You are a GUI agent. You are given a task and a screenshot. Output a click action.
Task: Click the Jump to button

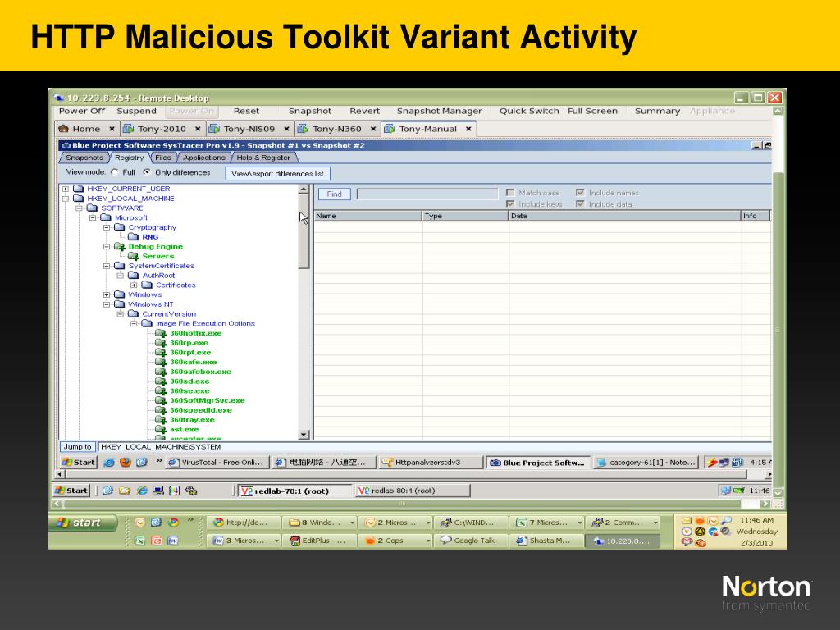coord(78,447)
